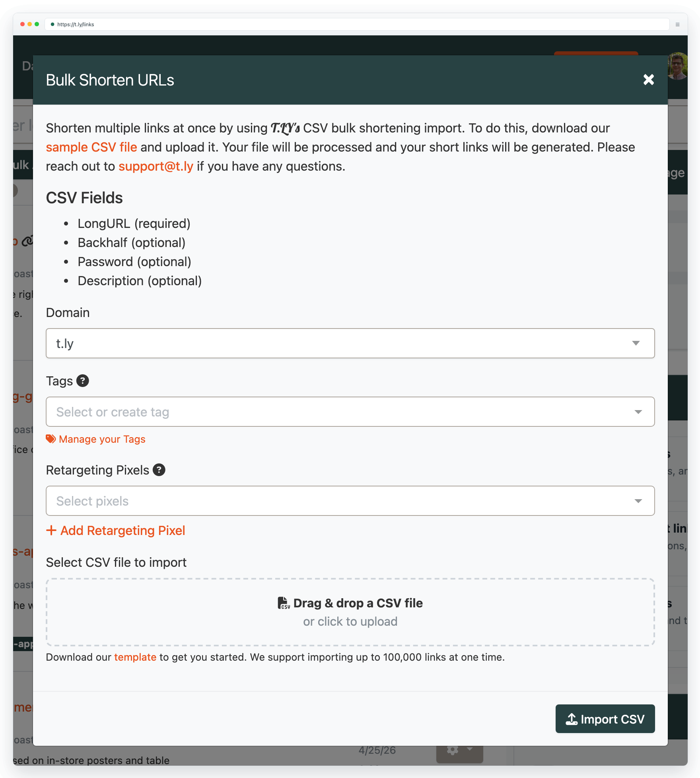Image resolution: width=700 pixels, height=778 pixels.
Task: Click the Domain dropdown arrow
Action: [x=636, y=343]
